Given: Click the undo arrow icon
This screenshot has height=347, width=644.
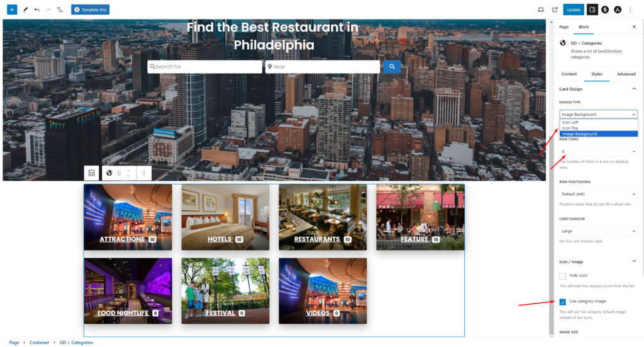Looking at the screenshot, I should (x=37, y=9).
